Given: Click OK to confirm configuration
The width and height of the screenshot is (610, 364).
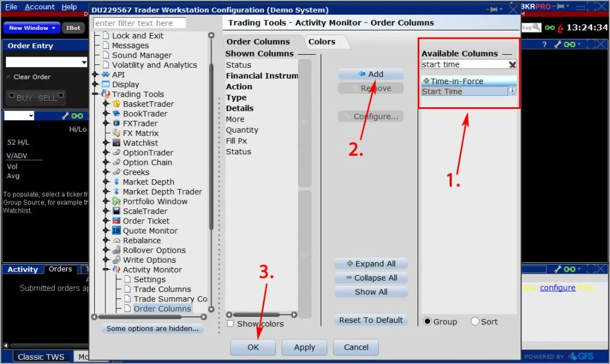Looking at the screenshot, I should pyautogui.click(x=253, y=347).
